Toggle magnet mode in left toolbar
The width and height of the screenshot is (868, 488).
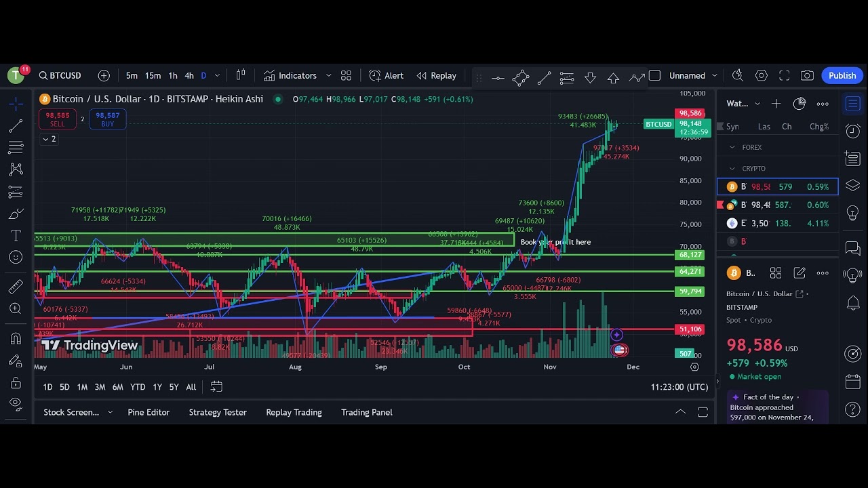pyautogui.click(x=16, y=338)
